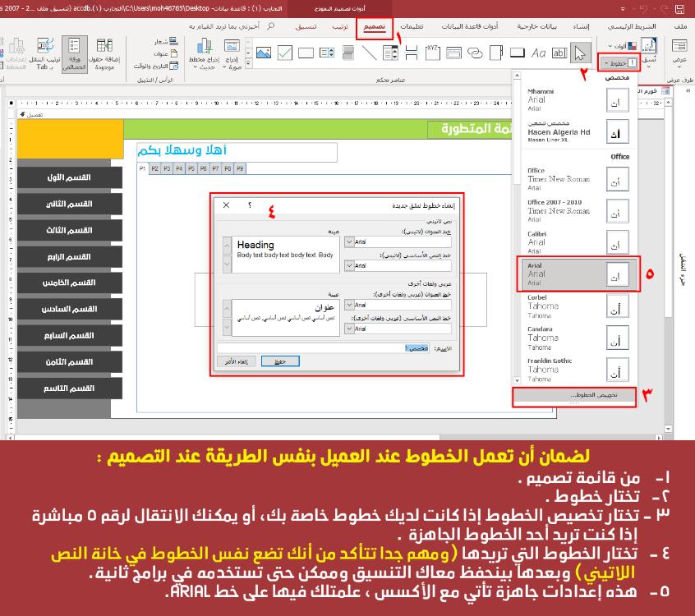Click the Cancel (إلغاء الأمر) dialog button
The width and height of the screenshot is (695, 616).
[237, 361]
